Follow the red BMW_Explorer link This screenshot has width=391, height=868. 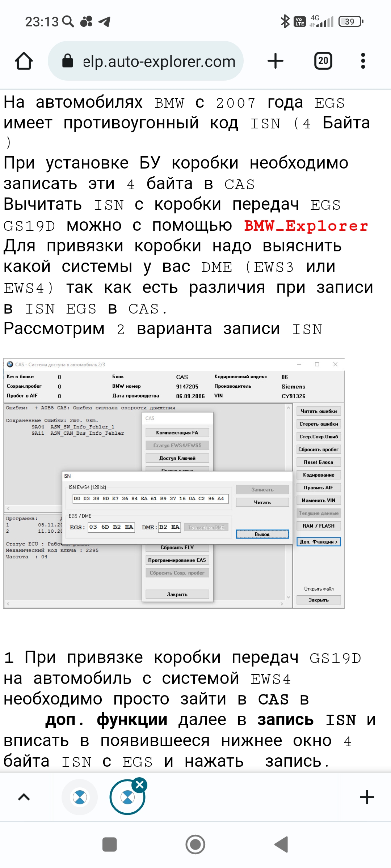pos(306,226)
